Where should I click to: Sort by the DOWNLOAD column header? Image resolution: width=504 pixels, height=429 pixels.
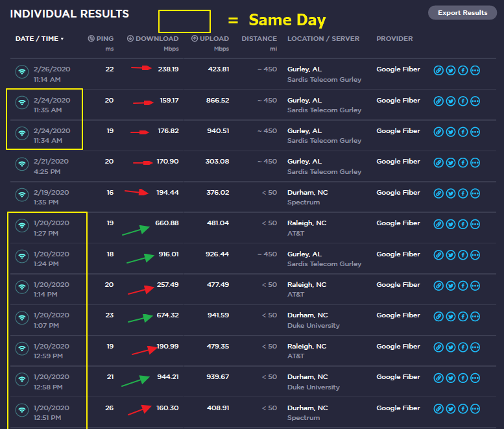point(152,38)
